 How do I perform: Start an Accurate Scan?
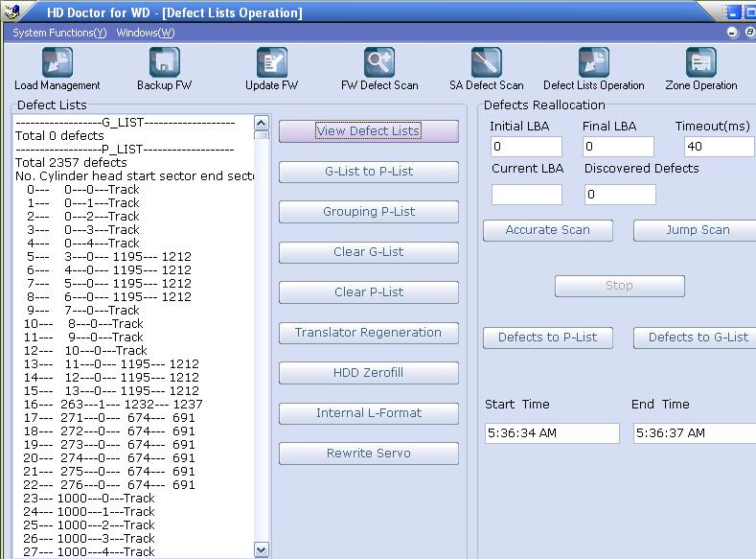coord(548,230)
